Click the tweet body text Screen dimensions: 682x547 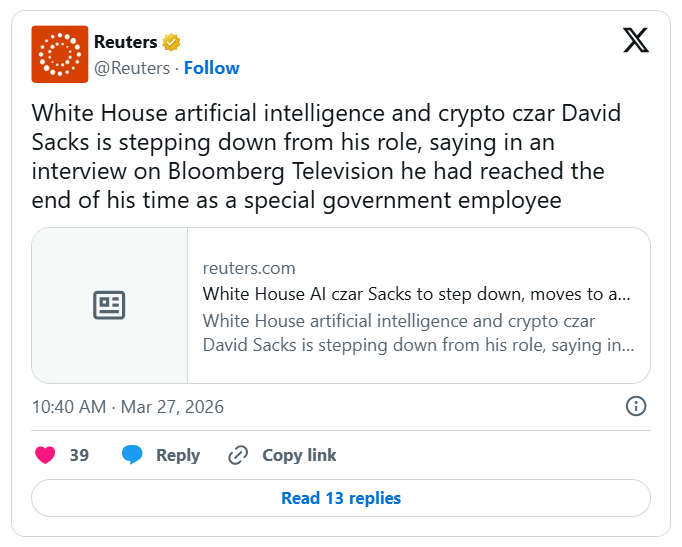326,157
